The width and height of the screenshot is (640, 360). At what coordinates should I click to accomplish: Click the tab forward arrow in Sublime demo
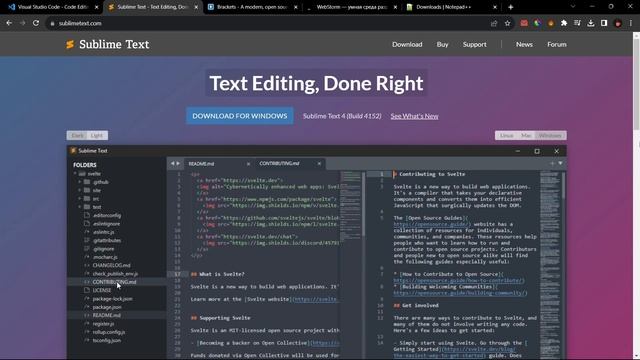coord(178,163)
